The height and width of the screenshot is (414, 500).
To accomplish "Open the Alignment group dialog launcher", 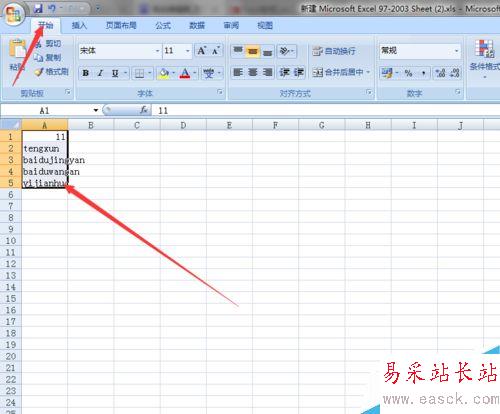I will 369,92.
